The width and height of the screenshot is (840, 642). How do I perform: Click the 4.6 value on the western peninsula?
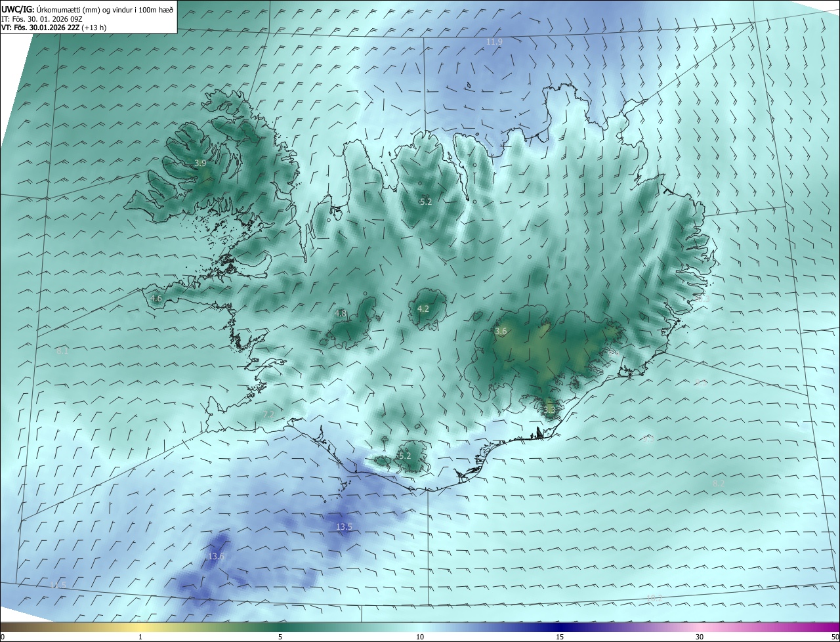coord(156,298)
